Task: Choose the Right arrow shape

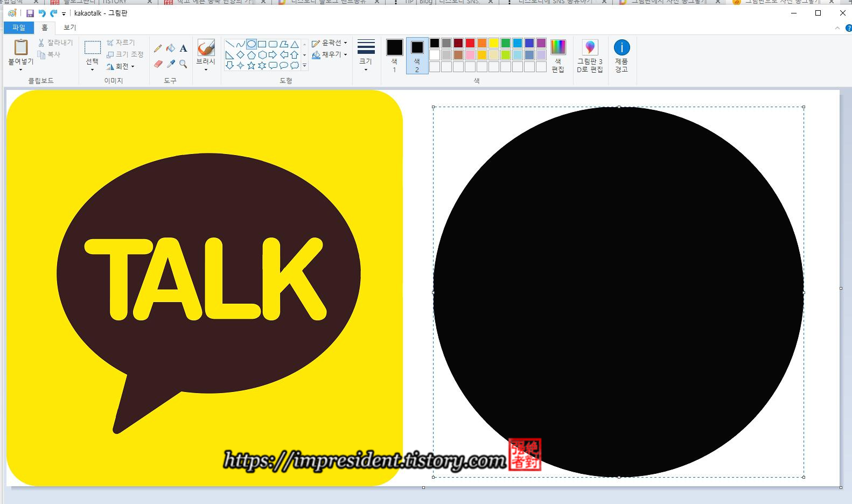Action: tap(273, 55)
